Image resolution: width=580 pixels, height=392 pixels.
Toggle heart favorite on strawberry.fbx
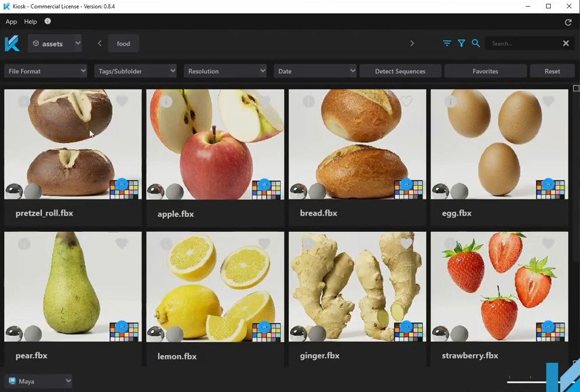pos(548,243)
